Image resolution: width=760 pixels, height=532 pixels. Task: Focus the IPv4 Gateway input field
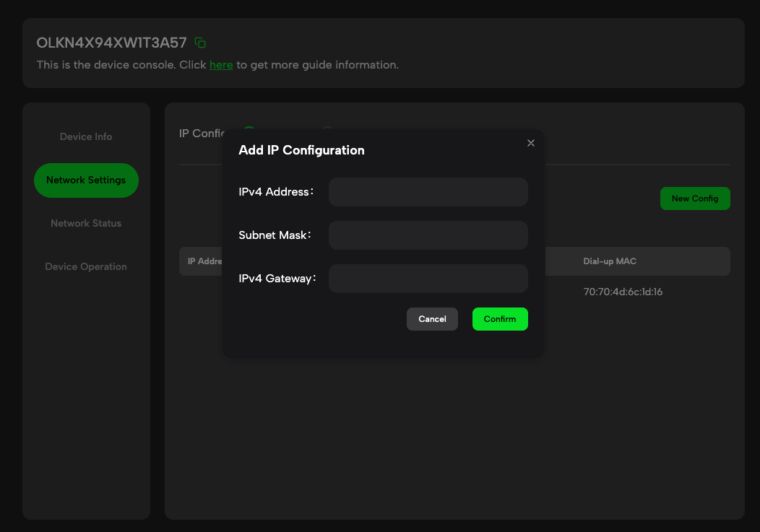(x=428, y=279)
